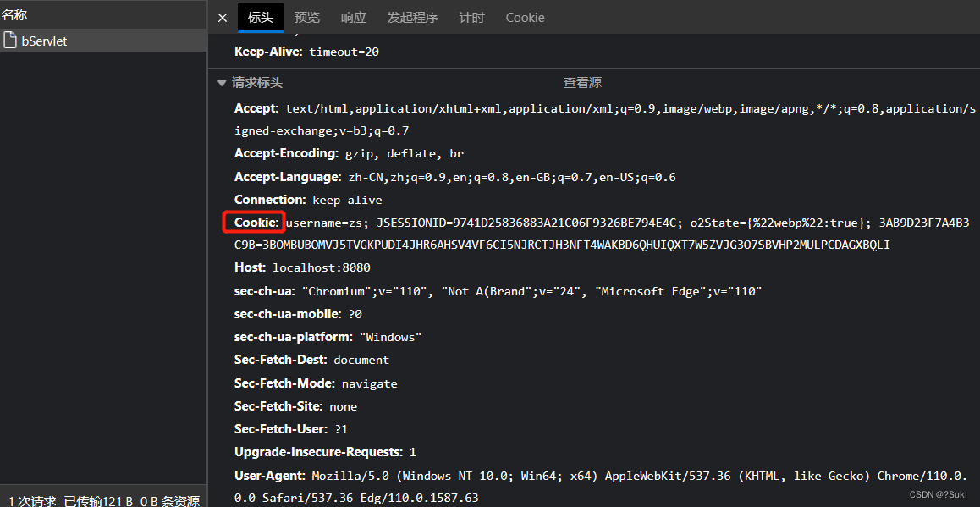Show the 发起程序 tab

pyautogui.click(x=412, y=18)
